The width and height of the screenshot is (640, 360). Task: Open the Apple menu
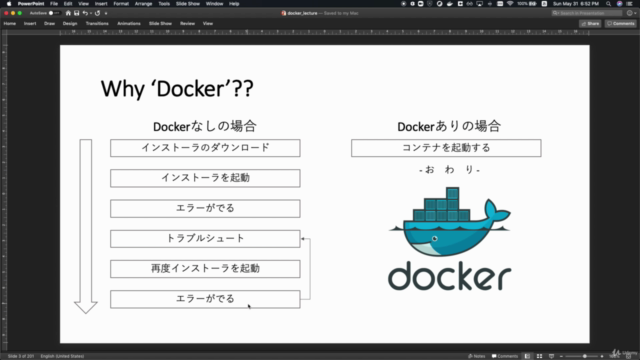[x=9, y=4]
